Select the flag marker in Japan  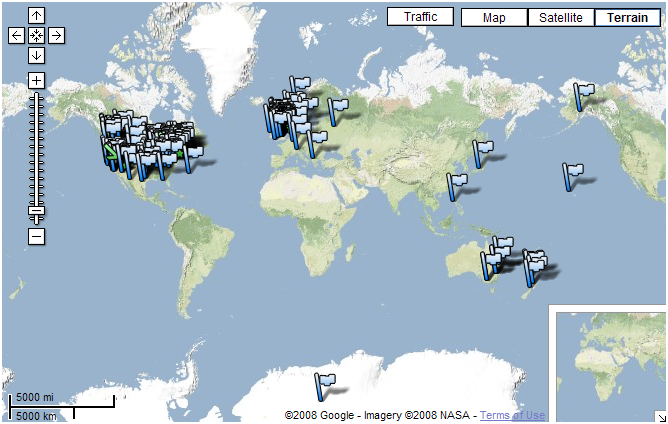click(x=483, y=154)
